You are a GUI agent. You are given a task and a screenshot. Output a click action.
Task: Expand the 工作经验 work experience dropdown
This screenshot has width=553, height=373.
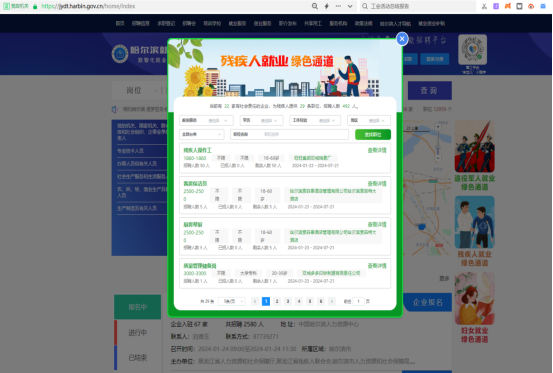coord(315,121)
